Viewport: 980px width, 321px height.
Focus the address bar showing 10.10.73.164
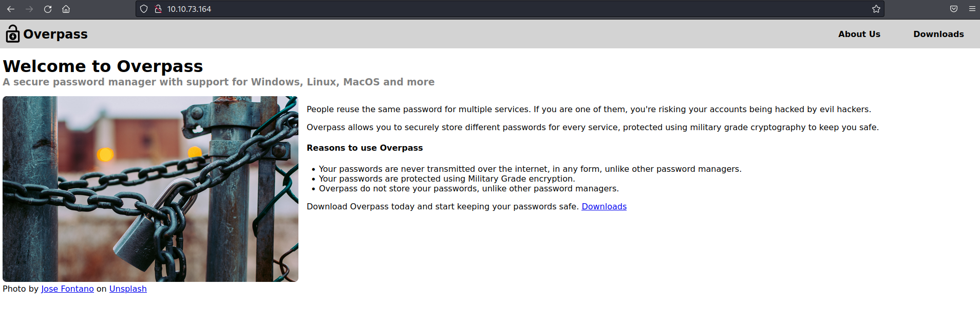462,9
